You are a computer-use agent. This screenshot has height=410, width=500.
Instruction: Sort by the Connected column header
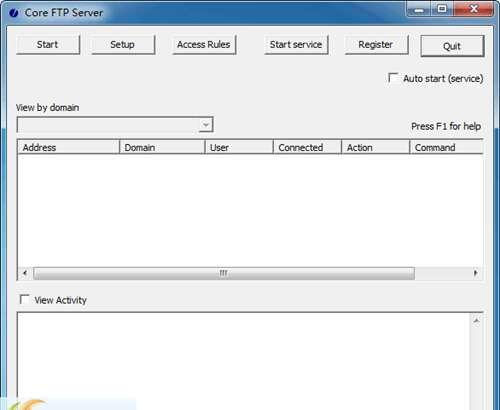point(307,147)
